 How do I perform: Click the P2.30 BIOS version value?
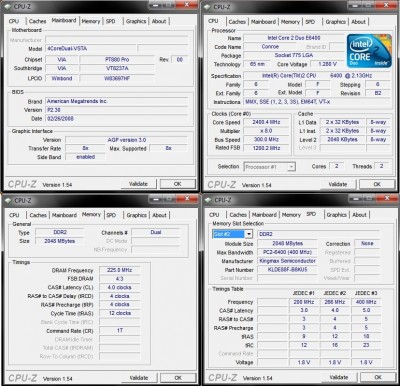coord(117,110)
